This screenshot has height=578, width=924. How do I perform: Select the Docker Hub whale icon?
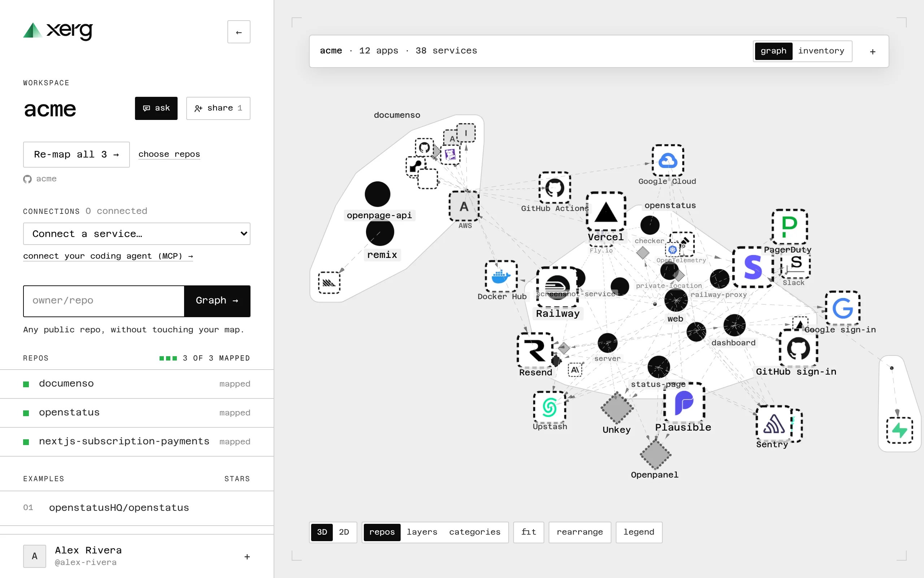[501, 276]
